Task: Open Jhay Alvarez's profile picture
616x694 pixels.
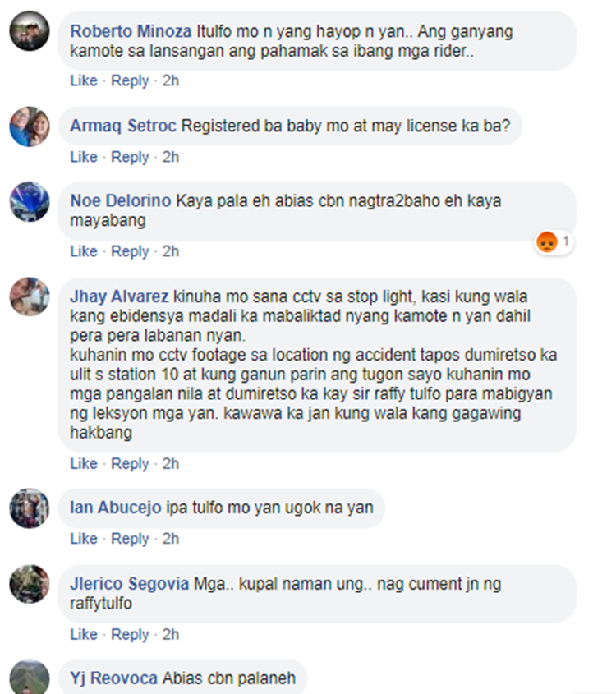Action: coord(30,297)
